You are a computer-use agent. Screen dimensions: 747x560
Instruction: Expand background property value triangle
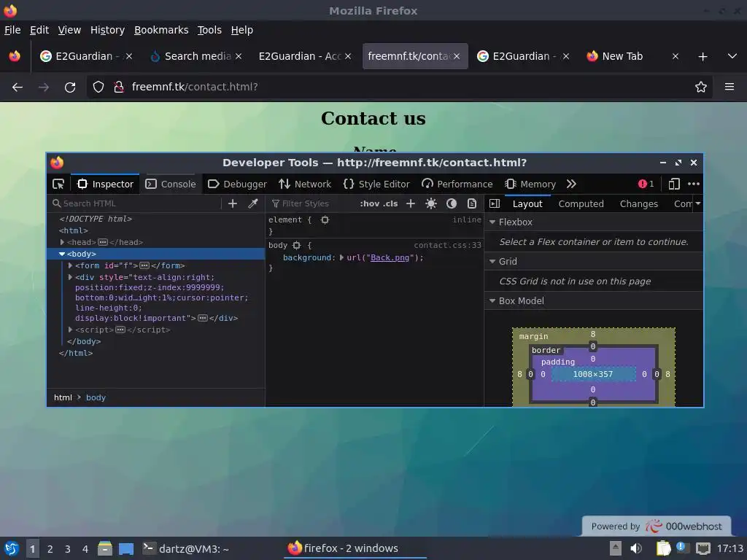(x=341, y=257)
